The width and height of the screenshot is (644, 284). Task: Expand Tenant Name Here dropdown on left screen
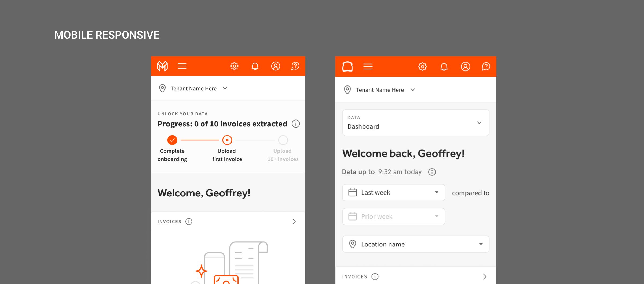click(x=225, y=88)
